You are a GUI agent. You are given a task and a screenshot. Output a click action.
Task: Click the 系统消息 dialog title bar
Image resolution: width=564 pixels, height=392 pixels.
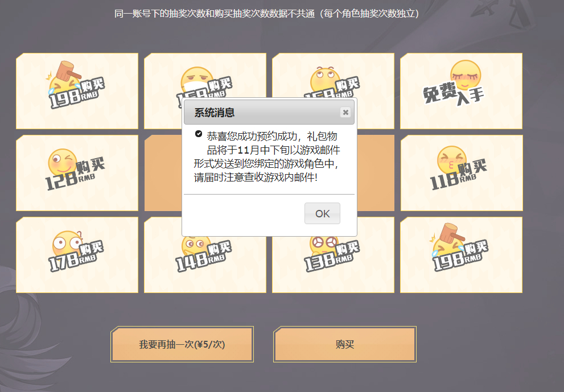(269, 113)
